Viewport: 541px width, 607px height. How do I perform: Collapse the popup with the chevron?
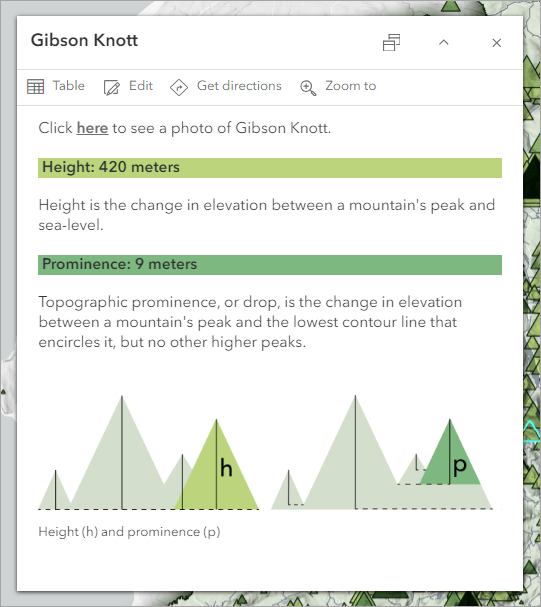444,43
